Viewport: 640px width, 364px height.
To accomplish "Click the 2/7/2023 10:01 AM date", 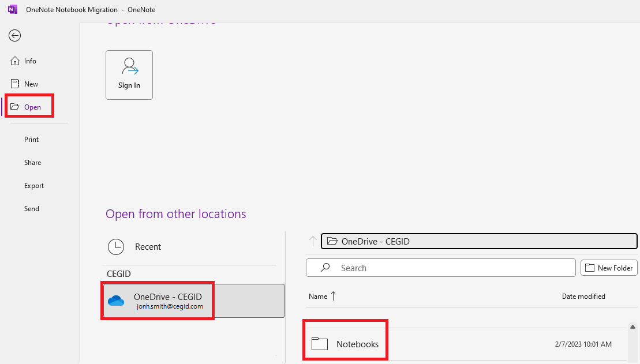I will pos(583,344).
